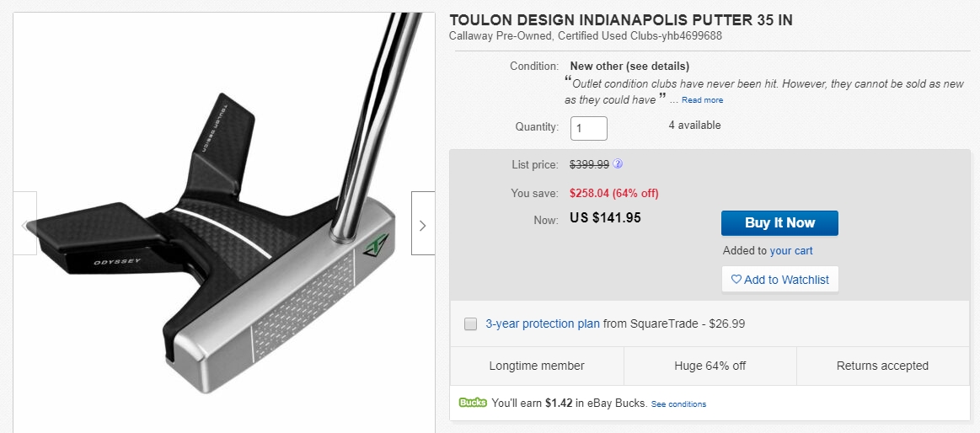Select the Returns accepted cell
This screenshot has width=980, height=433.
coord(882,366)
